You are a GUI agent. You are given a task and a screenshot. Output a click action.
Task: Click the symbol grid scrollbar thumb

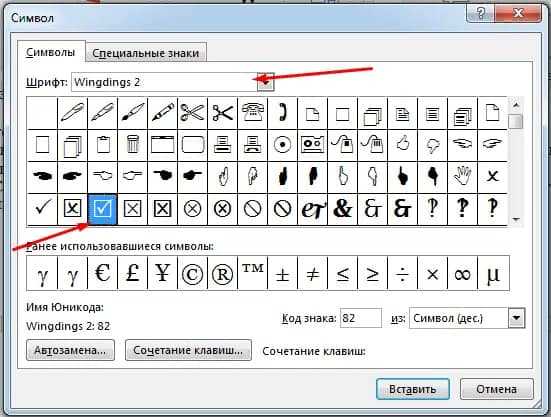[516, 122]
